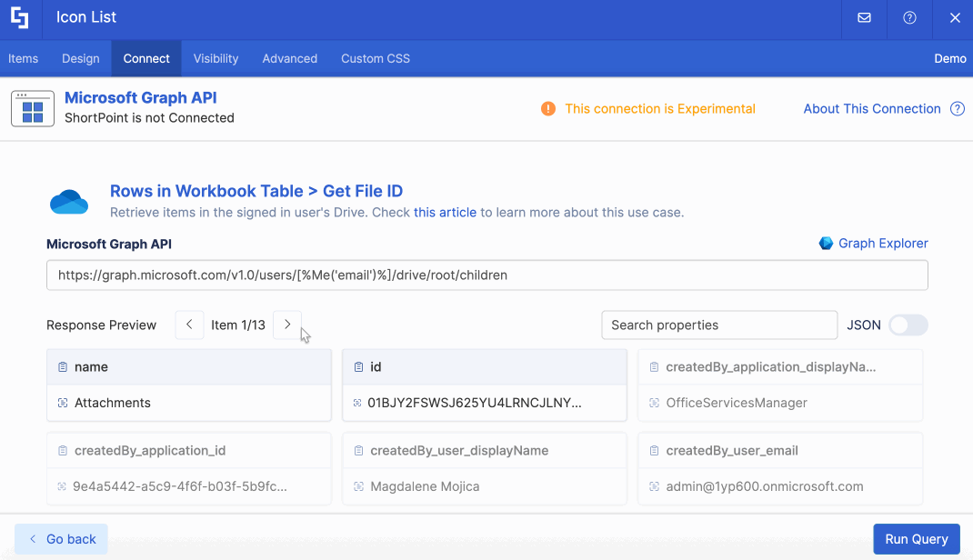973x560 pixels.
Task: Select the Magdalene Mojica value
Action: (485, 487)
